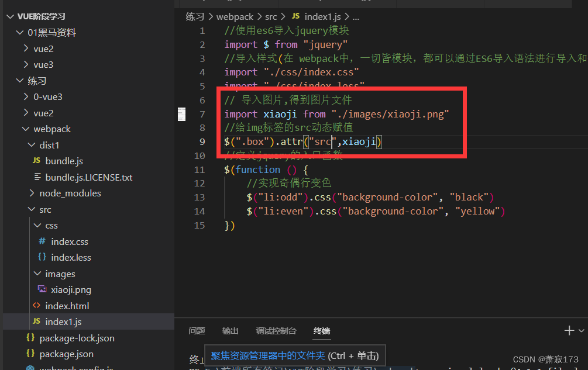Click the //实现奇偶行变色 comment

[x=289, y=183]
